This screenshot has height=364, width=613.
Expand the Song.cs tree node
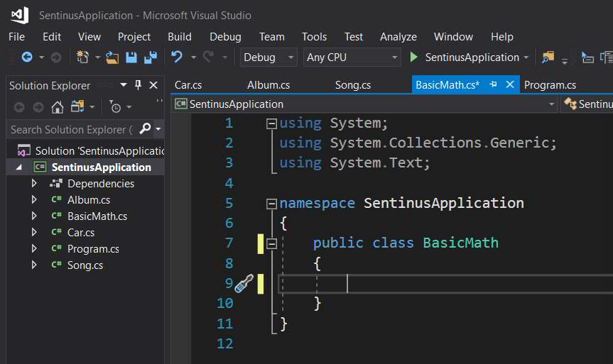tap(34, 265)
